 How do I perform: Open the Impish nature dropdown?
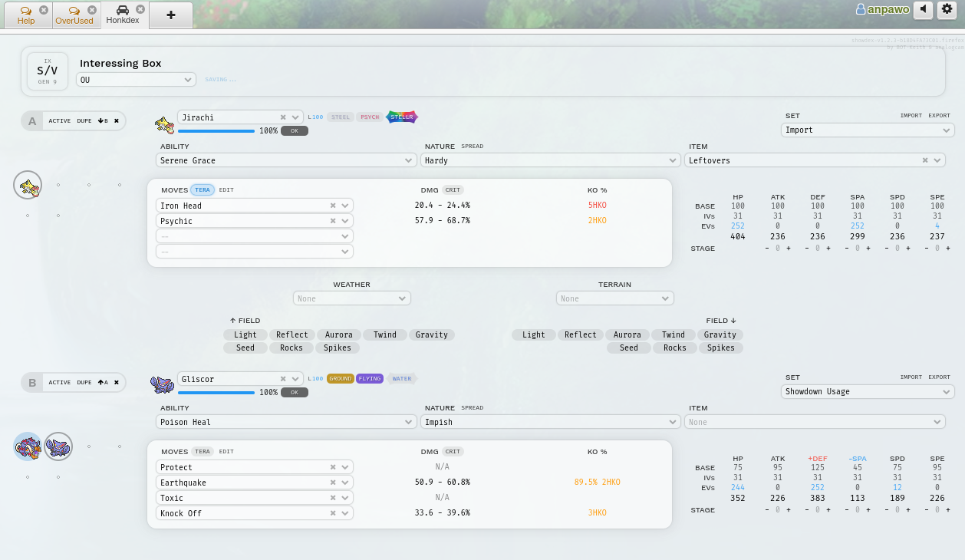pos(549,422)
